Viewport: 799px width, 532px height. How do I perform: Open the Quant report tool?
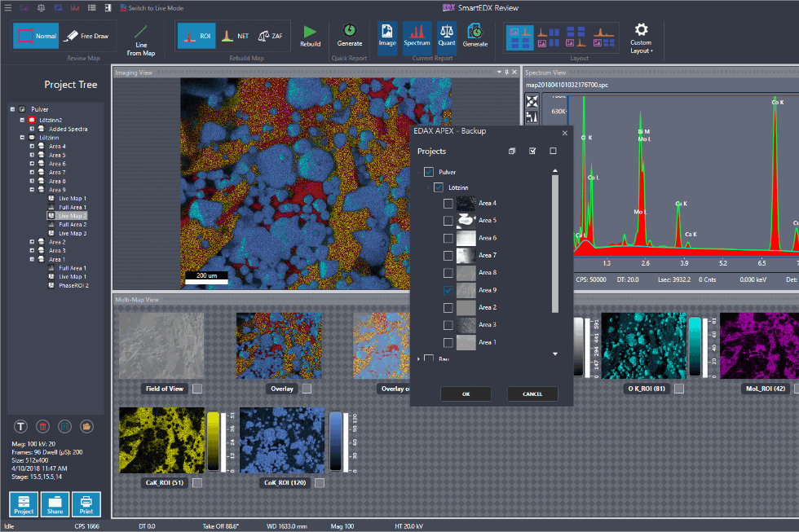click(x=447, y=34)
